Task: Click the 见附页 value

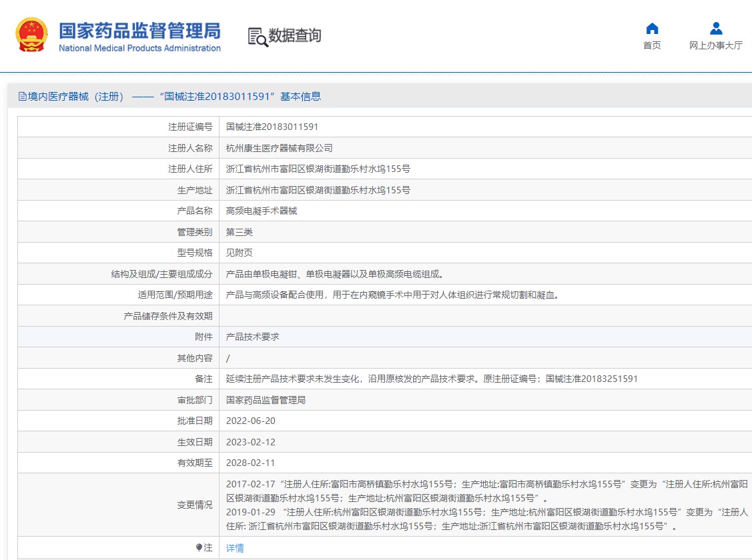Action: click(x=240, y=253)
